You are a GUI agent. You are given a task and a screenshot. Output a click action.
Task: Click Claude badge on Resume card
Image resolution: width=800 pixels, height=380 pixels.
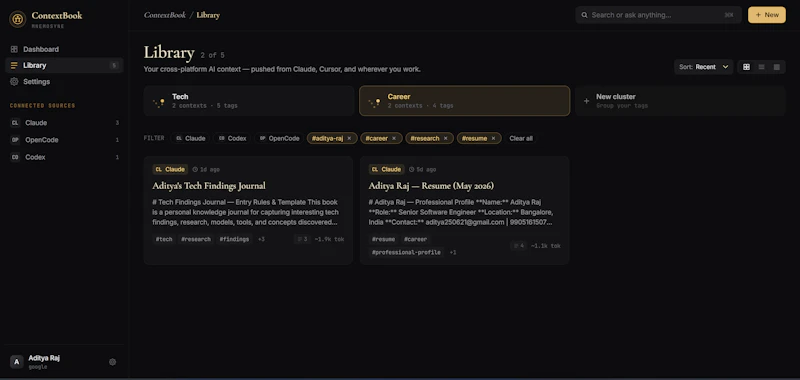[x=386, y=169]
